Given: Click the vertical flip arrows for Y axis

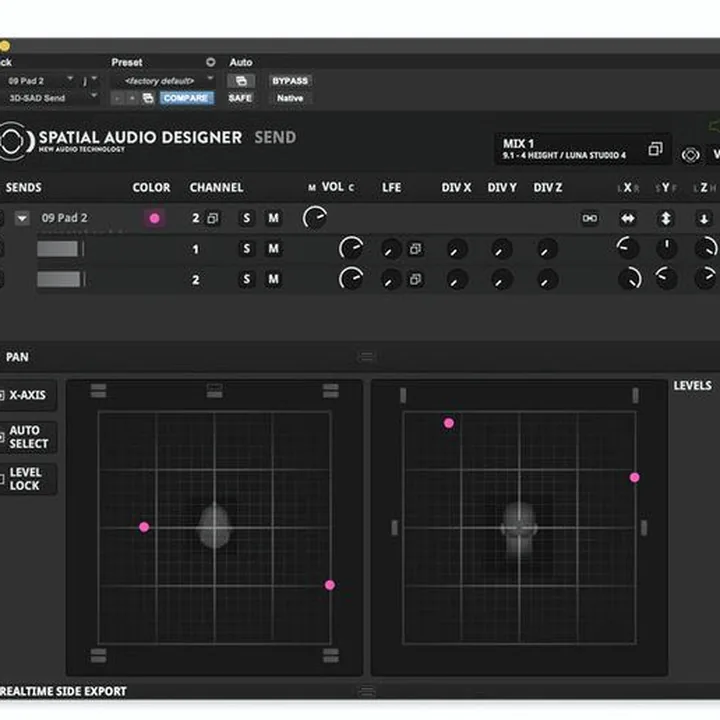Looking at the screenshot, I should click(x=666, y=218).
